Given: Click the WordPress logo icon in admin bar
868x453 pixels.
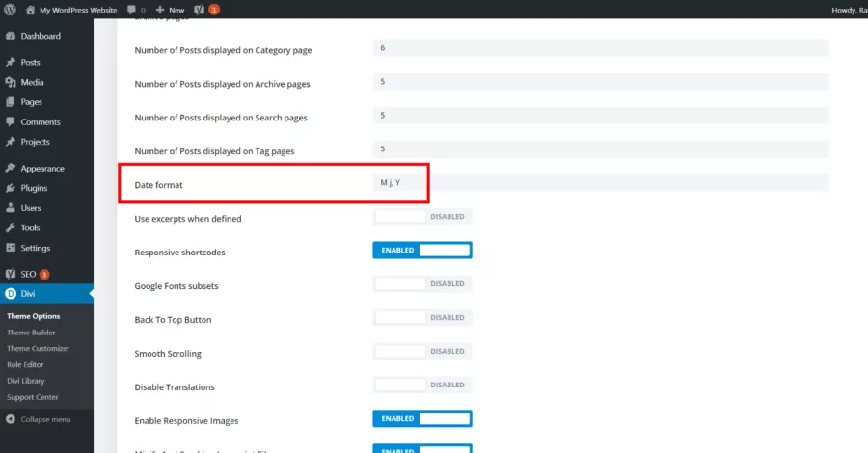Looking at the screenshot, I should point(10,10).
